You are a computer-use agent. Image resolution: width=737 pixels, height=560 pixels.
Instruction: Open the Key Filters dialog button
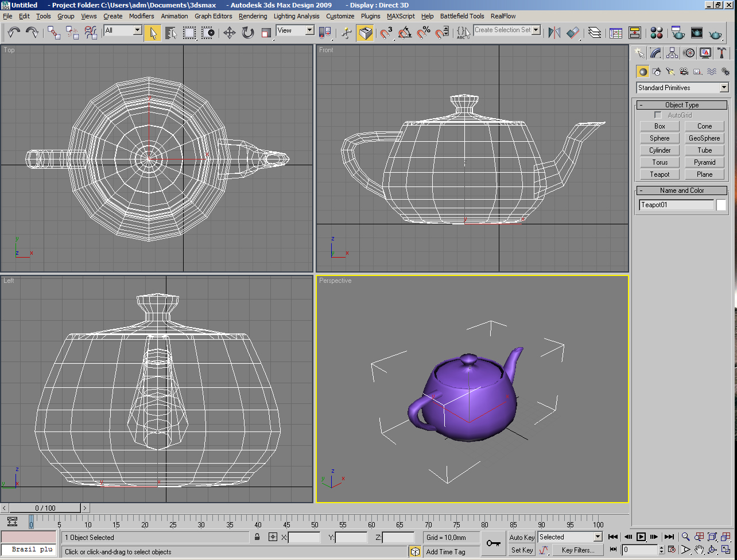pyautogui.click(x=577, y=550)
